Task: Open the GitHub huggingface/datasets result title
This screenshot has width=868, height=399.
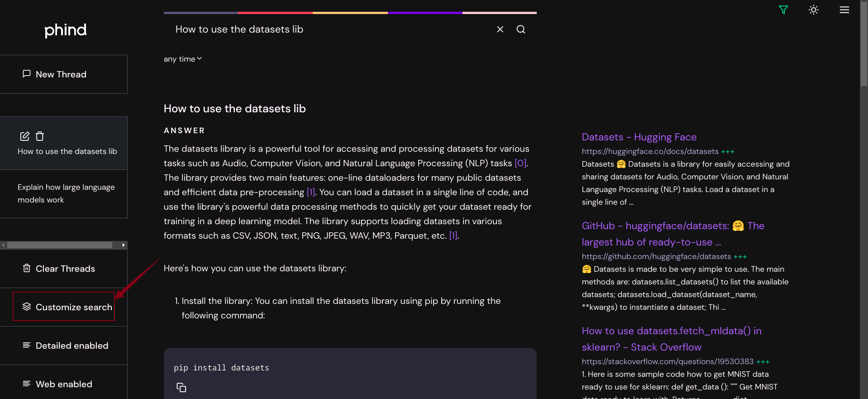Action: click(673, 234)
